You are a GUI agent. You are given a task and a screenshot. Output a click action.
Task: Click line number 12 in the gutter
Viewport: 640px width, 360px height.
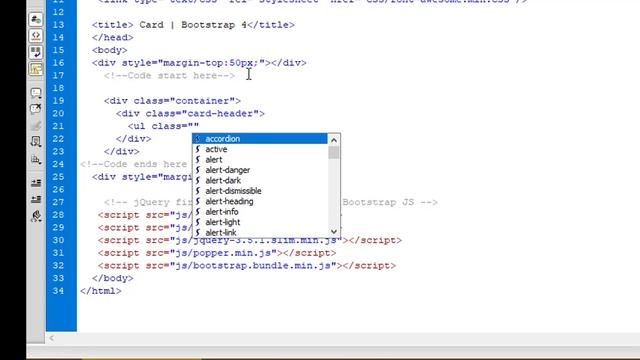point(58,12)
